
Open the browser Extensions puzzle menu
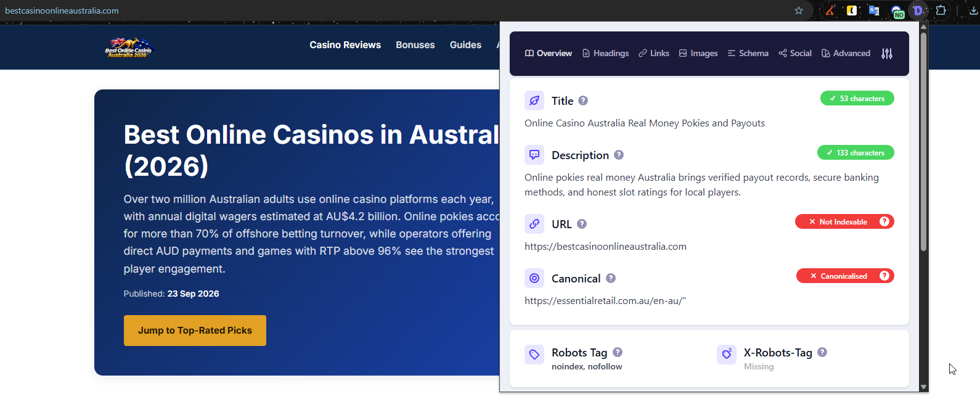pyautogui.click(x=941, y=10)
